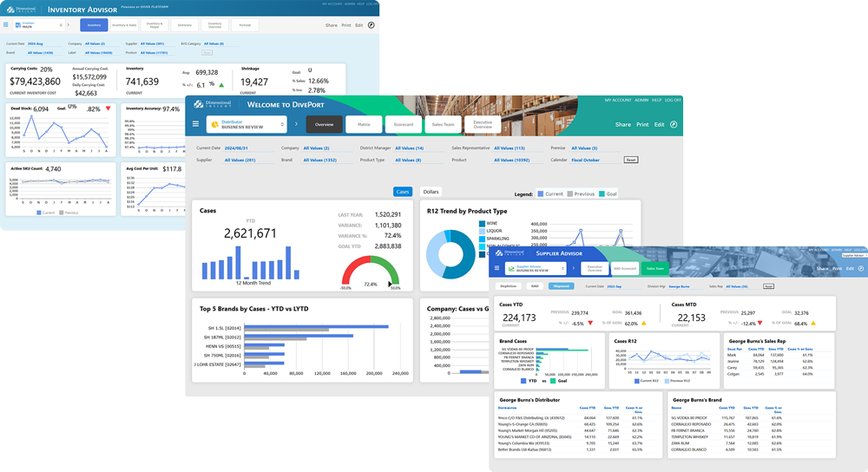Open the Inventory & Sales tab
This screenshot has width=868, height=472.
coord(124,25)
